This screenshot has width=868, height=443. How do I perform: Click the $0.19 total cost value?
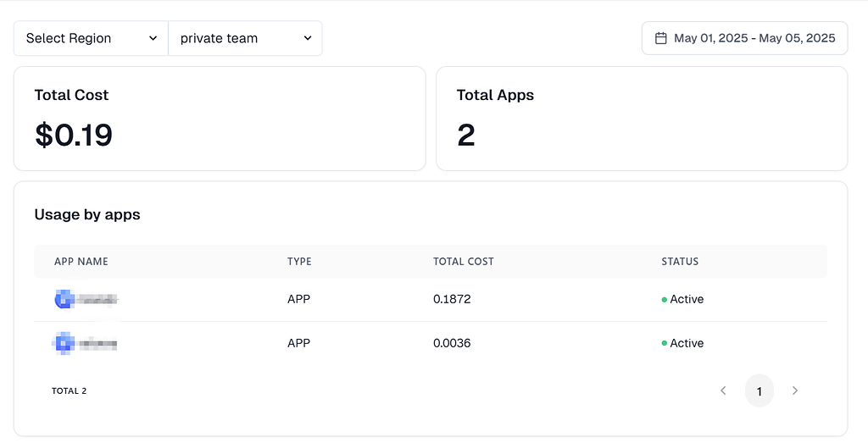(x=74, y=135)
